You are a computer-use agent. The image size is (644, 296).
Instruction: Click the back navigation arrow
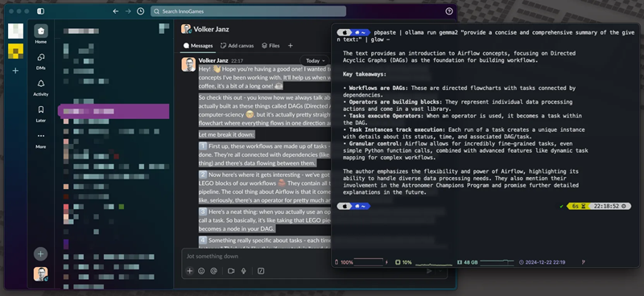tap(115, 11)
